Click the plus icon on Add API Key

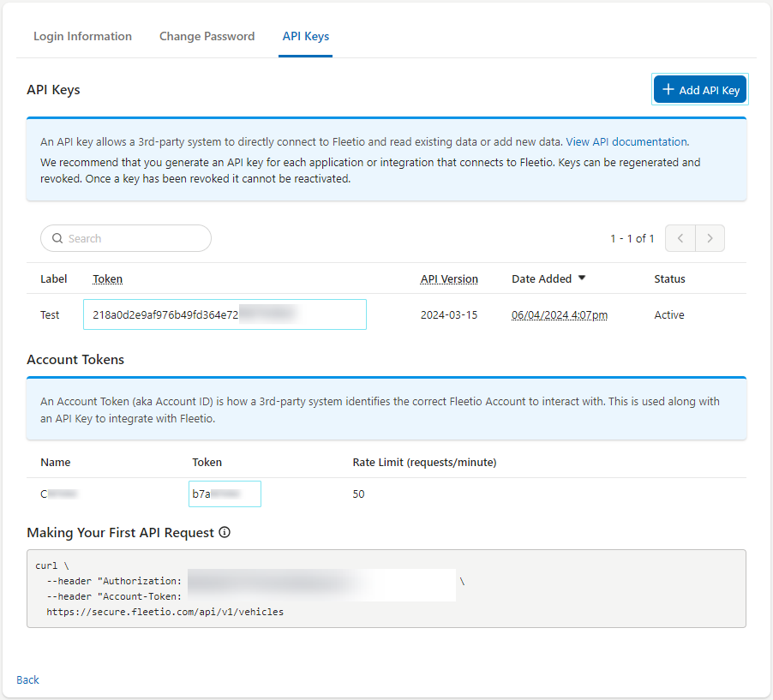pyautogui.click(x=668, y=90)
